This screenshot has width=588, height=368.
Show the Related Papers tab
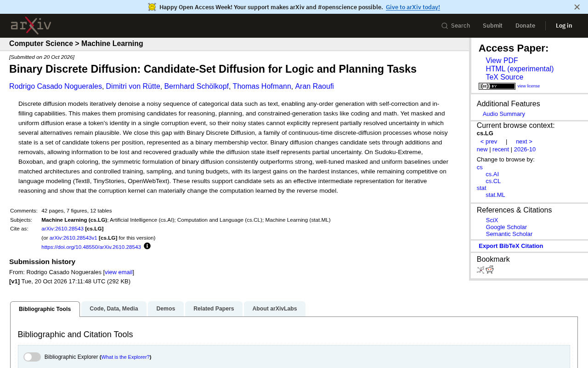(x=214, y=309)
